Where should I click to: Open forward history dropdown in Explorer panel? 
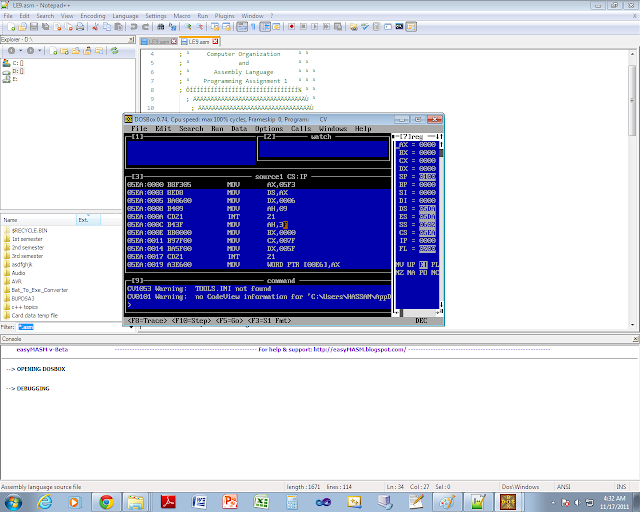(x=40, y=51)
